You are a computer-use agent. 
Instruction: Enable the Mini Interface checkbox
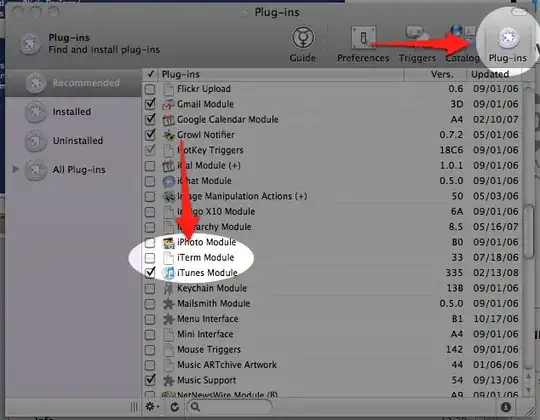pos(150,335)
